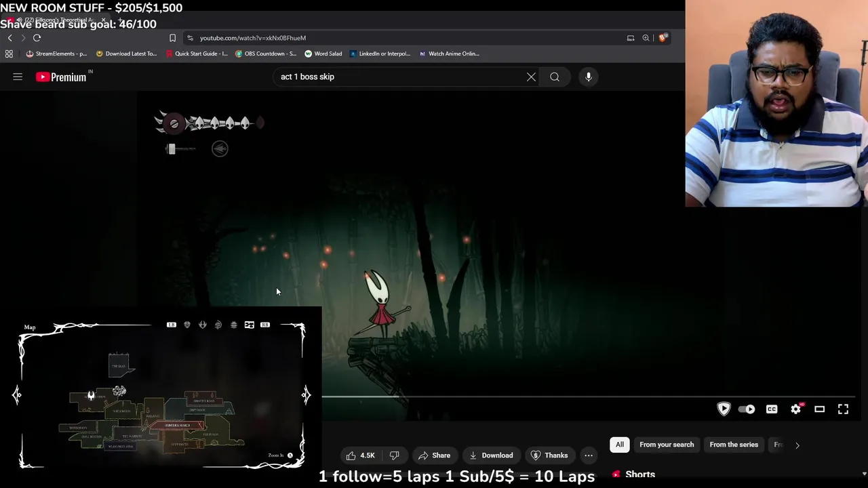
Task: Click the media cast icon in address bar
Action: click(x=631, y=38)
